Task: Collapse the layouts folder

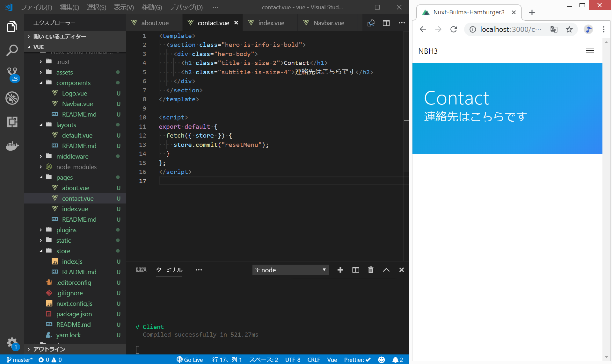Action: tap(41, 125)
